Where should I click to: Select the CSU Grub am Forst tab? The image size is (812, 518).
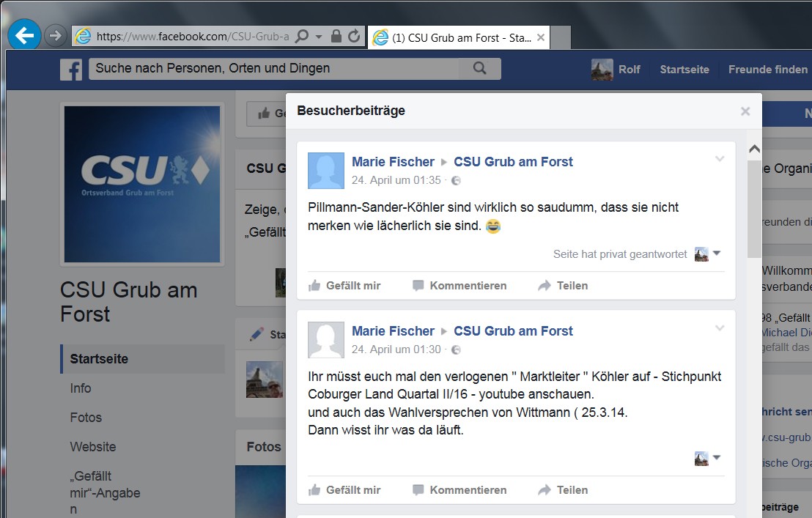click(458, 38)
